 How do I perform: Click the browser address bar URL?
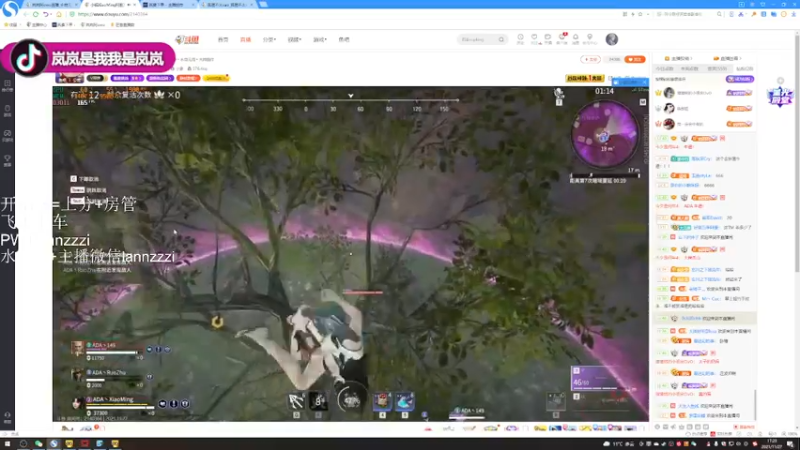tap(113, 14)
